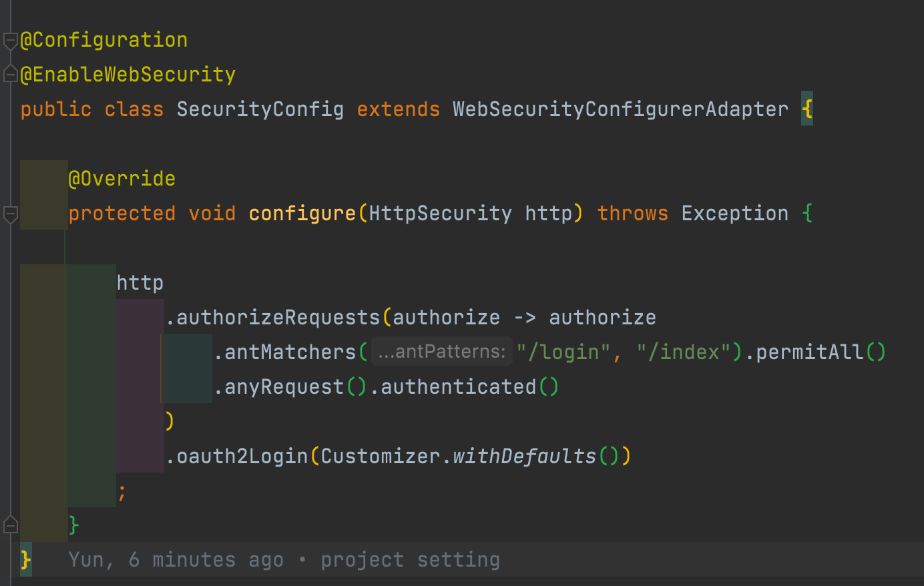The width and height of the screenshot is (924, 586).
Task: Toggle the fold marker next to @EnableWebSecurity
Action: point(10,73)
